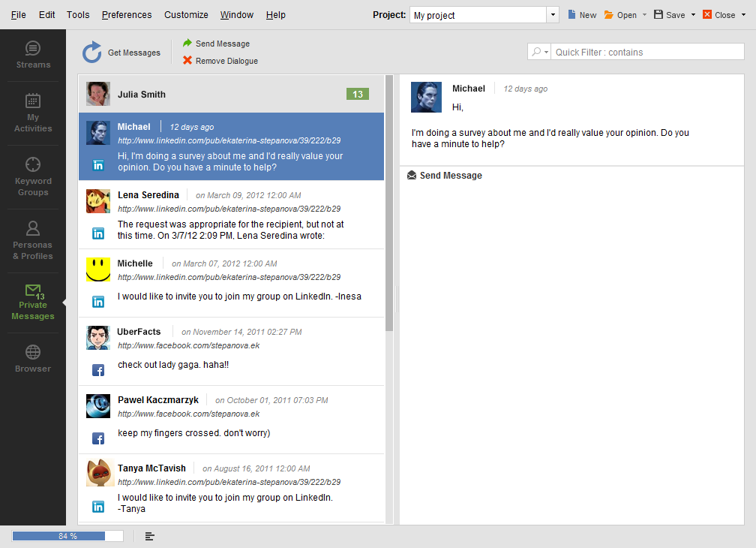Expand the Close button dropdown arrow

(743, 15)
